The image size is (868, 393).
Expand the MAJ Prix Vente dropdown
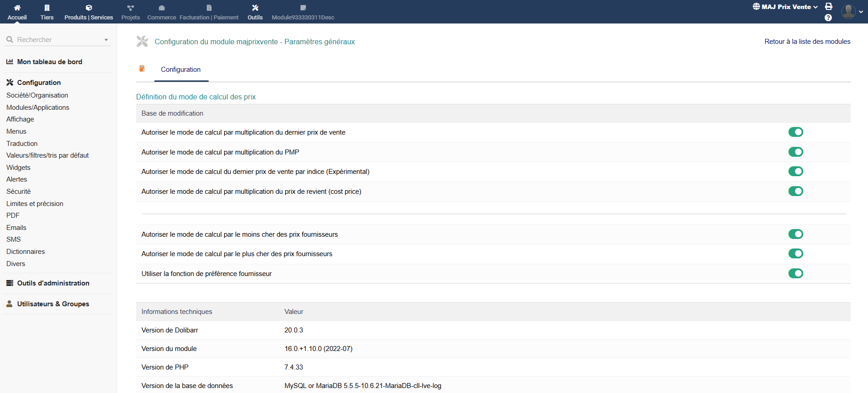tap(786, 7)
